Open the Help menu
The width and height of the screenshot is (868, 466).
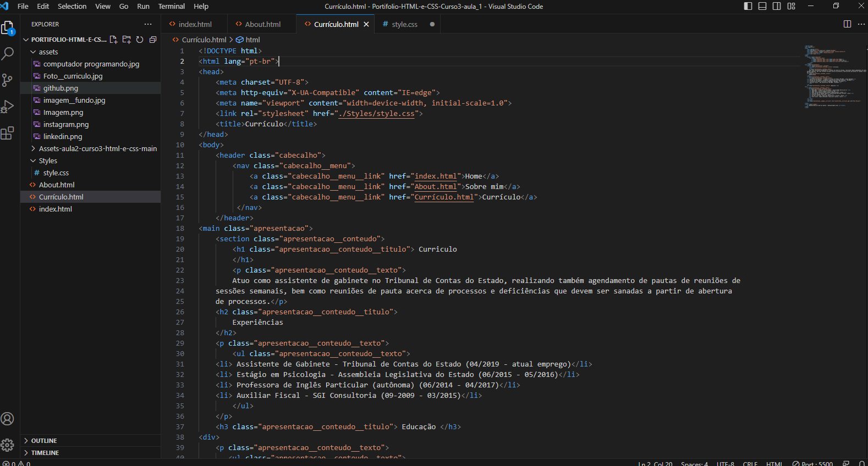201,6
